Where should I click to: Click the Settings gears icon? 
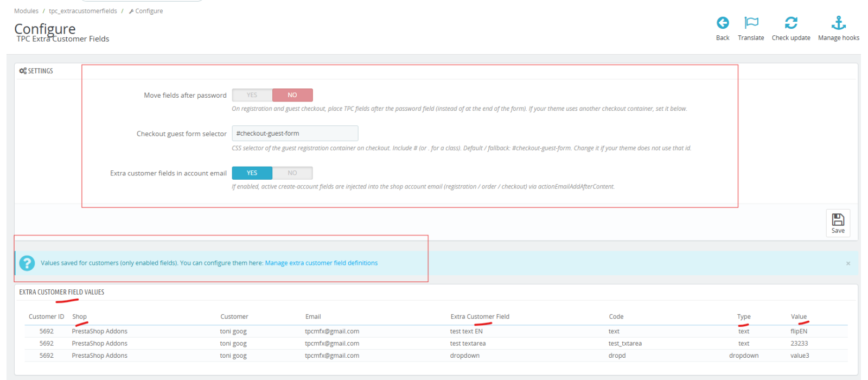pos(23,71)
